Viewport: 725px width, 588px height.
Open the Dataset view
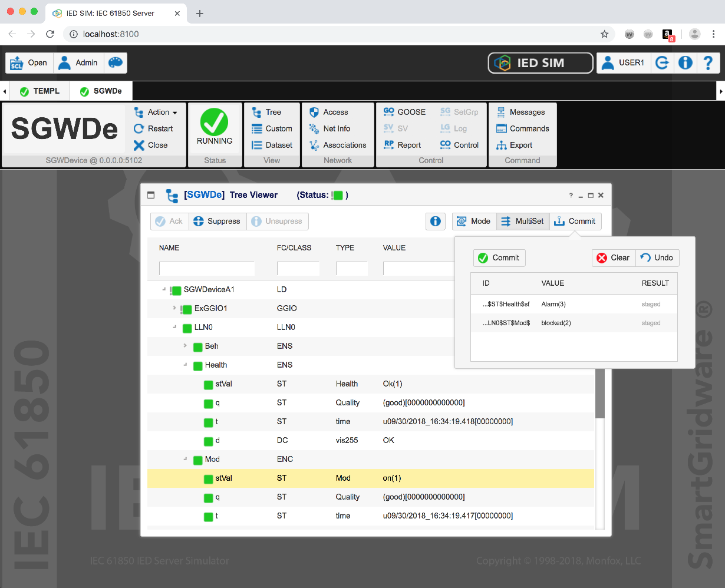coord(272,145)
